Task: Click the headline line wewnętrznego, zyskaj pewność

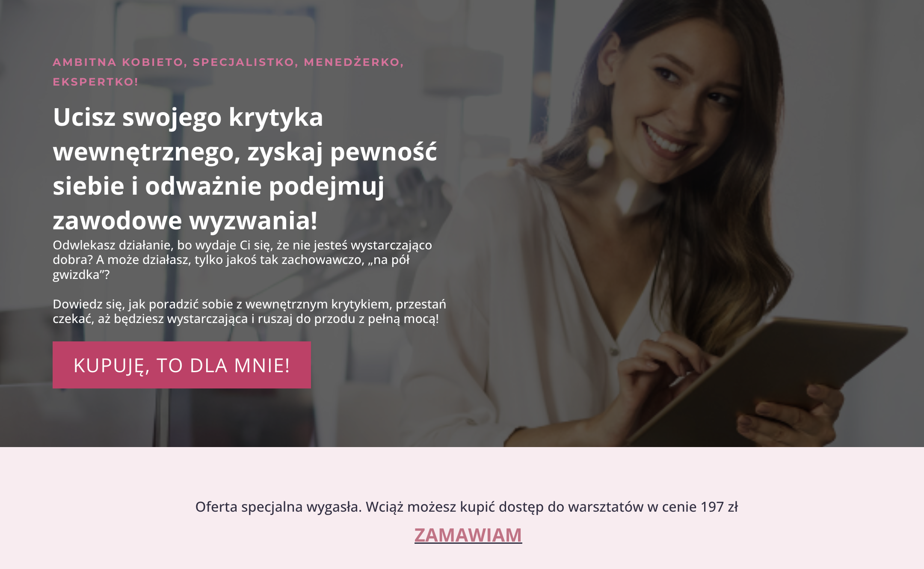Action: coord(245,152)
